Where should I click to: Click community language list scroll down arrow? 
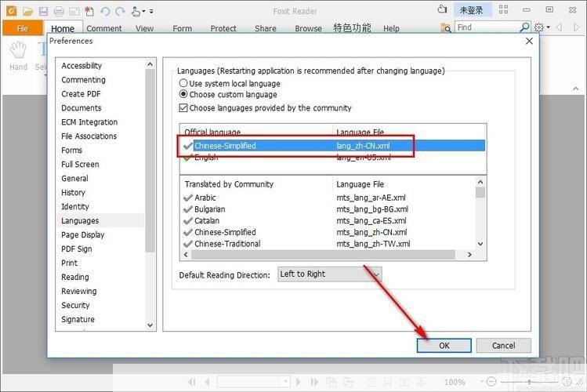coord(480,244)
